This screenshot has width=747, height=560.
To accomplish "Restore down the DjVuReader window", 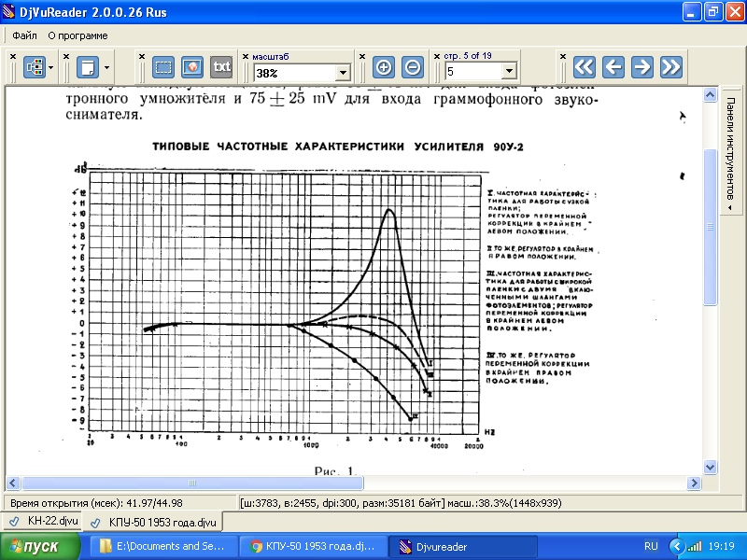I will (713, 12).
